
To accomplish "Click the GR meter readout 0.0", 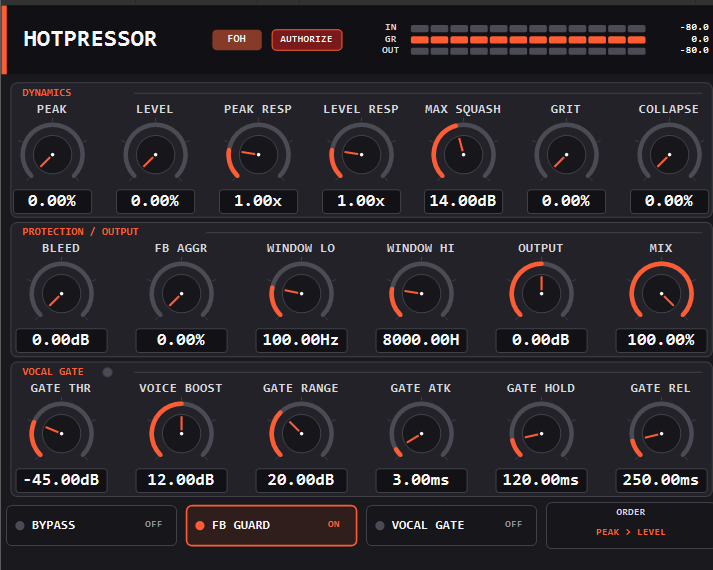I will (x=700, y=39).
